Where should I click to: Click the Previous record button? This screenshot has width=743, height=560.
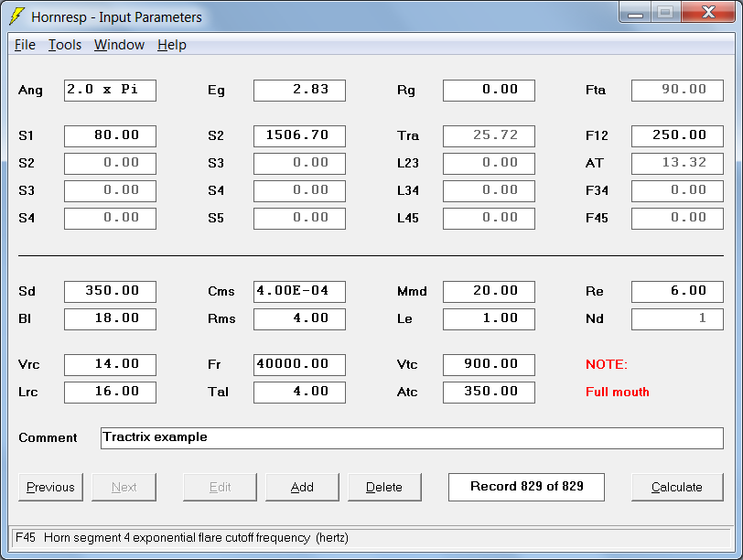[x=50, y=487]
